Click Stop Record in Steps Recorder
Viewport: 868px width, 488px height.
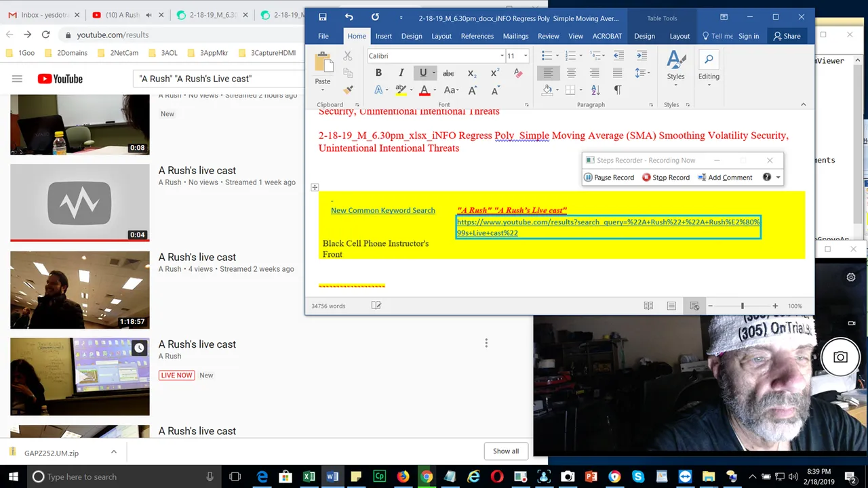point(666,178)
